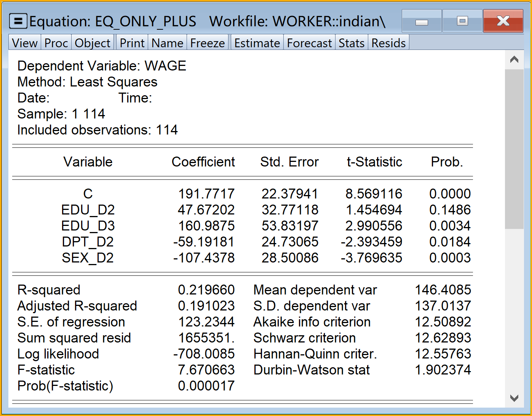Click the R-squared value 0.219660

pyautogui.click(x=206, y=290)
